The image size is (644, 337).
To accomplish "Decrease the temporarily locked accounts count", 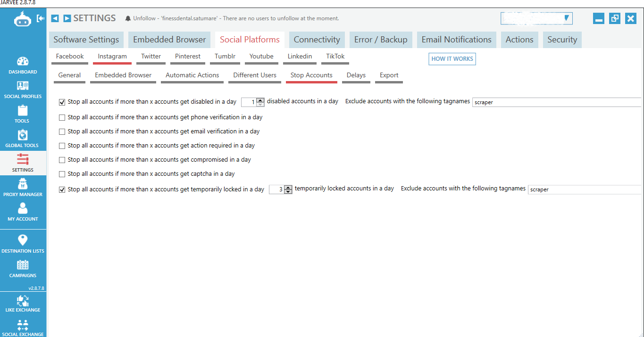I will point(288,191).
